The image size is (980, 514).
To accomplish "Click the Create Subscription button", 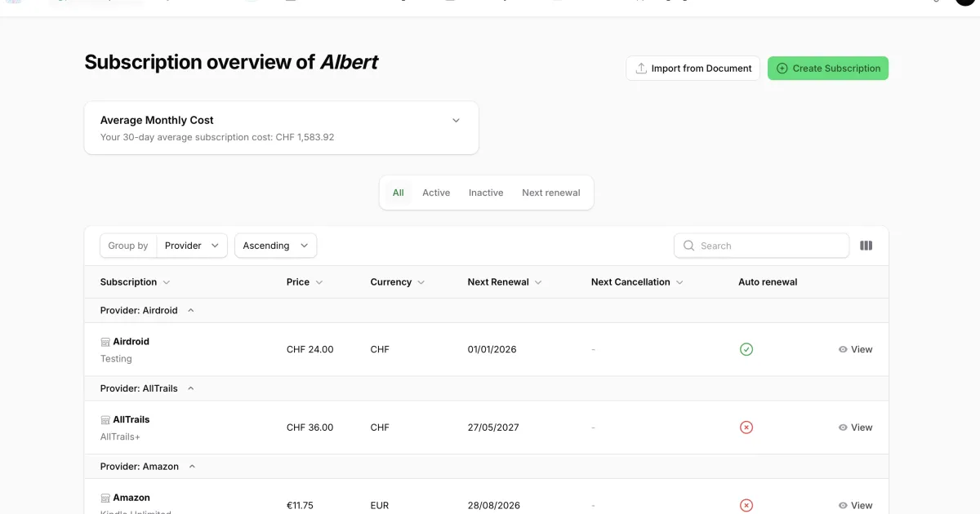I will (828, 69).
